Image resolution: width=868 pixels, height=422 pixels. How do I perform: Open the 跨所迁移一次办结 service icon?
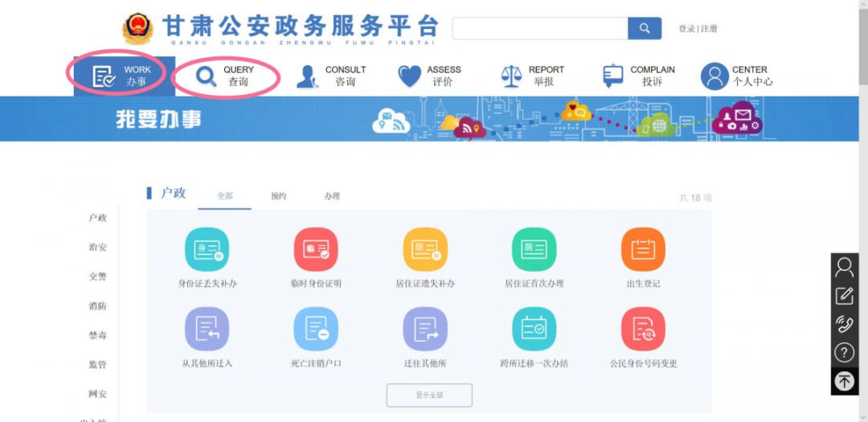tap(534, 329)
